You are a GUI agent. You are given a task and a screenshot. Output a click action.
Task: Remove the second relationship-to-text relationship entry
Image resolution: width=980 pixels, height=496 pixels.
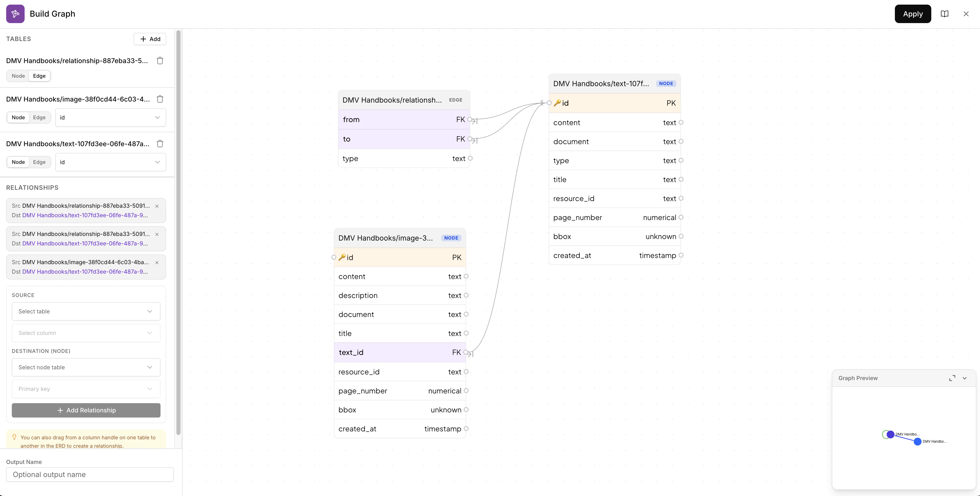point(157,235)
